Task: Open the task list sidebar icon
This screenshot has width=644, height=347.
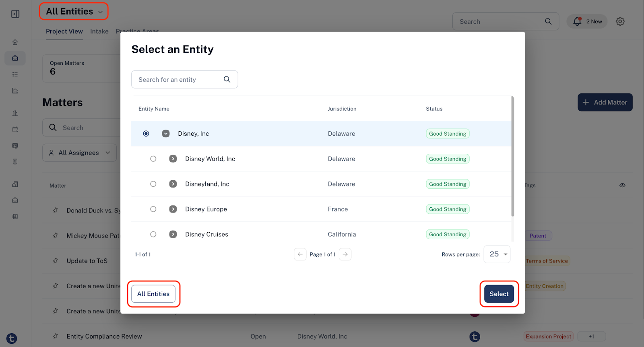Action: tap(15, 74)
